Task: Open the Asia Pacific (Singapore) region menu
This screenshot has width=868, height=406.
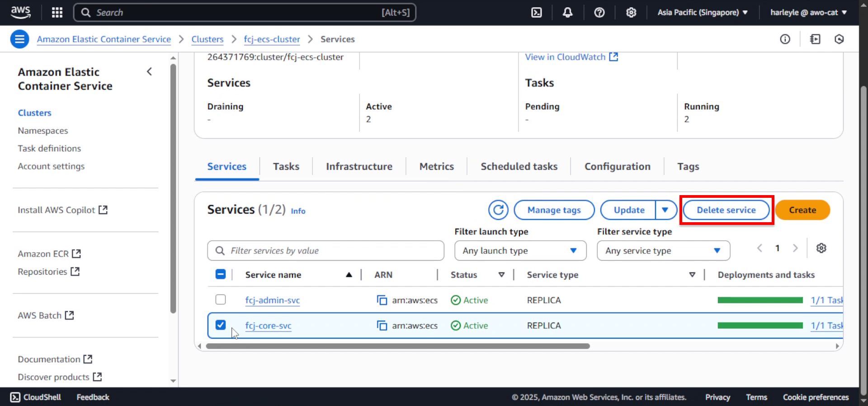Action: pyautogui.click(x=703, y=12)
